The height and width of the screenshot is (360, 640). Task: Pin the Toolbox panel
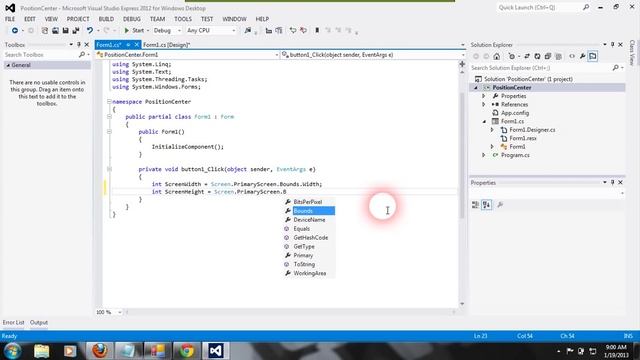(x=79, y=45)
